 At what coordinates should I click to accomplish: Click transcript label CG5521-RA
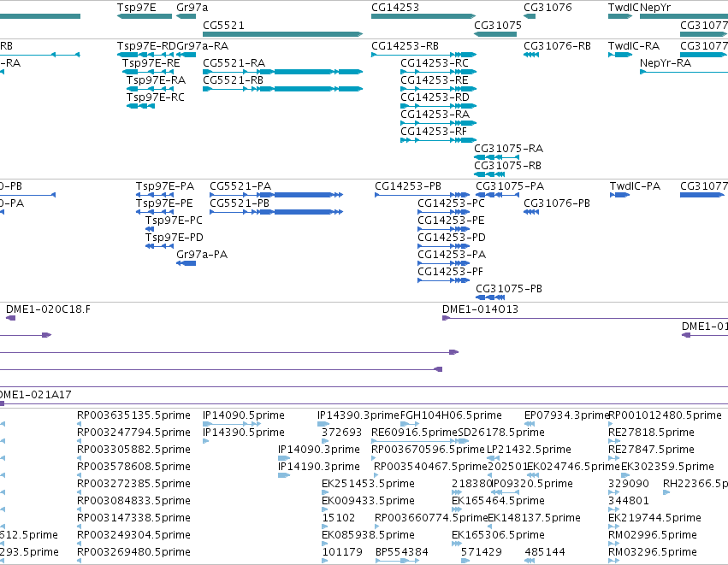pos(234,63)
